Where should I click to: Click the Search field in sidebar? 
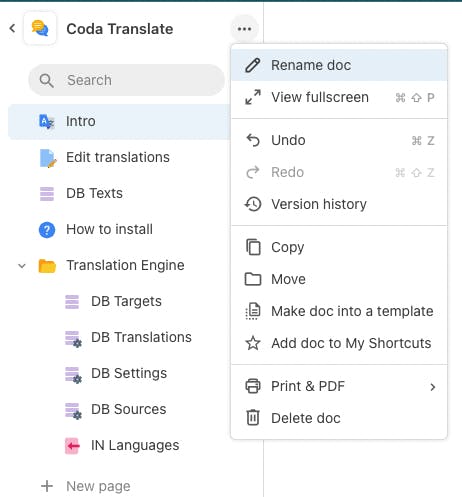126,80
